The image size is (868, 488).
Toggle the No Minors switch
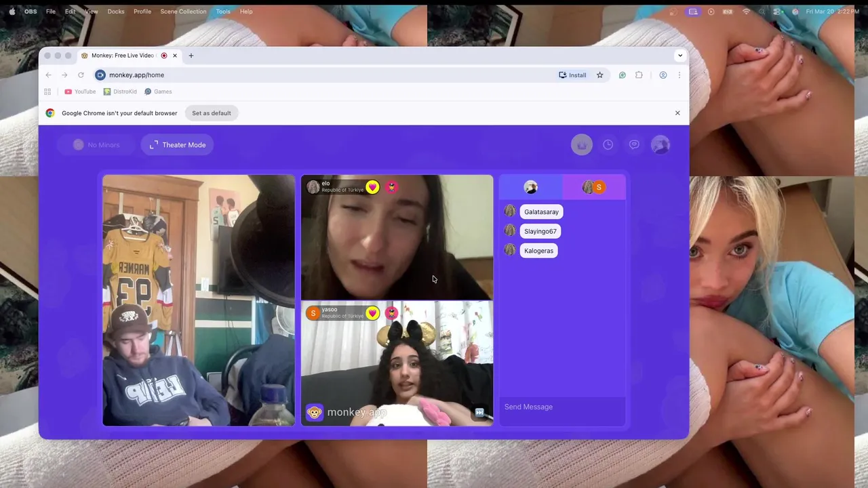tap(96, 145)
